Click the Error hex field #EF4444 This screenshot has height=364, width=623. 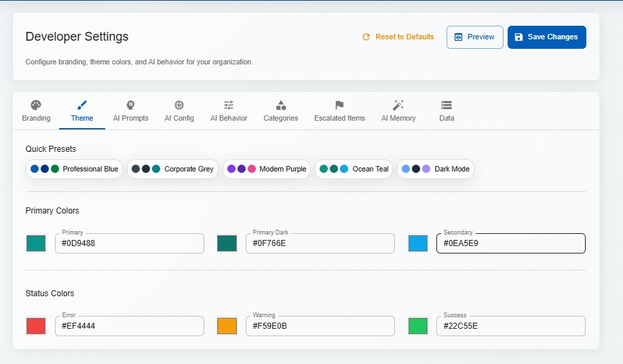coord(130,326)
